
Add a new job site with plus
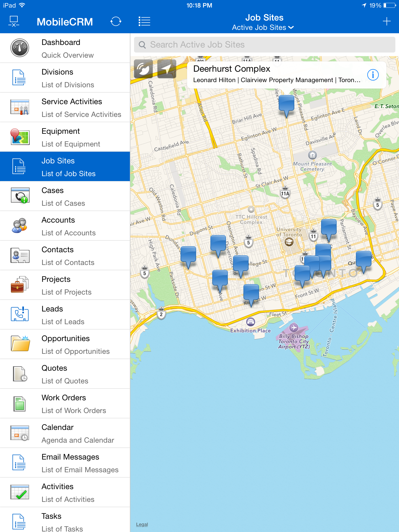pyautogui.click(x=387, y=21)
